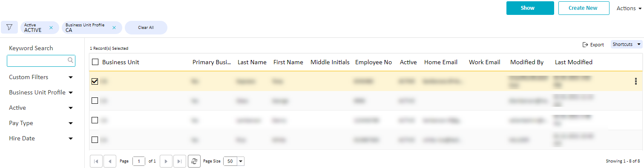The image size is (644, 168).
Task: Click the '1 Record(s) Selected' text
Action: click(x=109, y=48)
